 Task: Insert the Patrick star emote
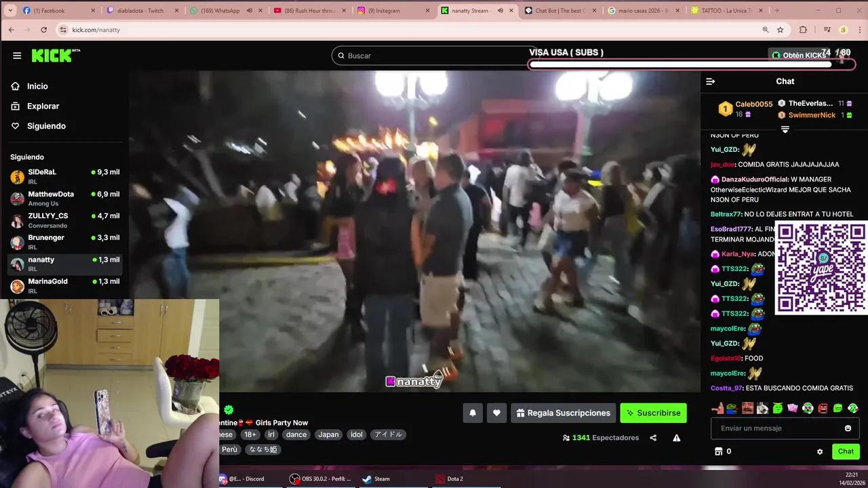pyautogui.click(x=717, y=408)
